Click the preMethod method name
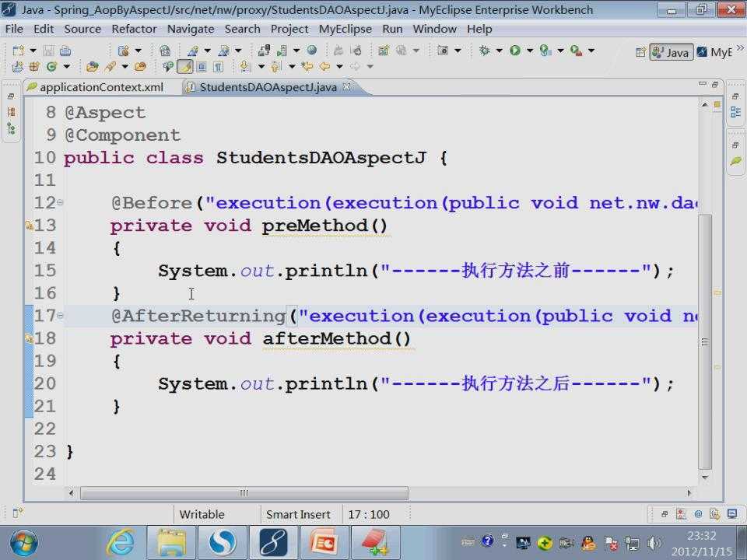The image size is (747, 560). point(314,226)
